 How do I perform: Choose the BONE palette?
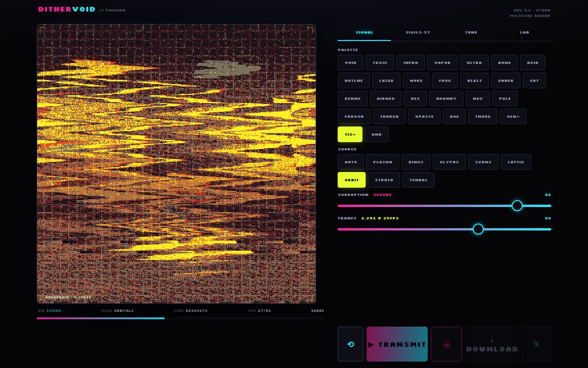click(504, 63)
